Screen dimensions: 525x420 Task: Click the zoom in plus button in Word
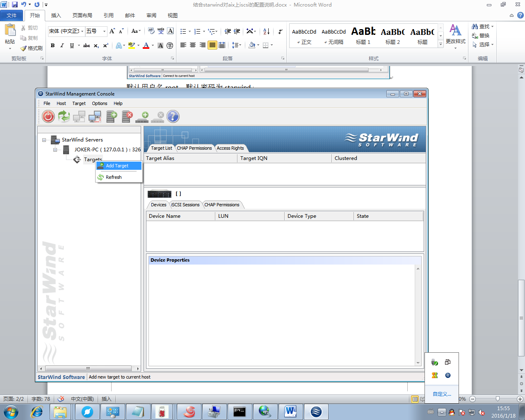click(x=520, y=399)
